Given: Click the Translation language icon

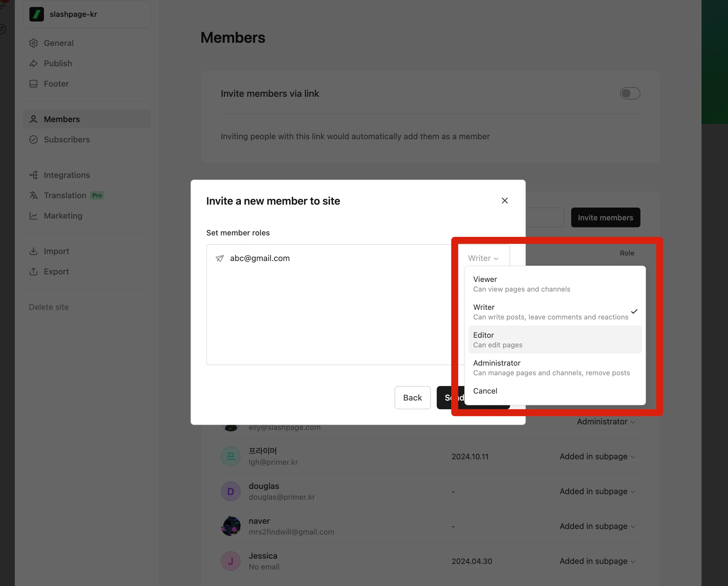Looking at the screenshot, I should pos(33,195).
